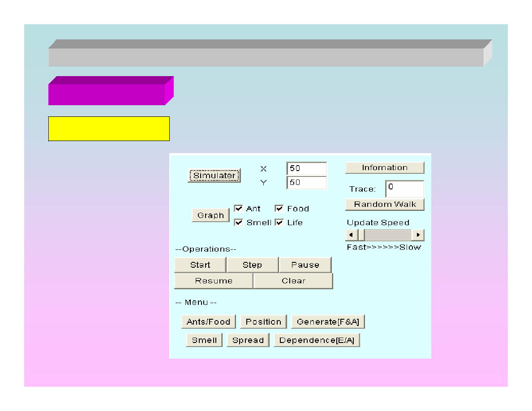The height and width of the screenshot is (411, 532).
Task: Select the Trace value field
Action: pos(404,189)
